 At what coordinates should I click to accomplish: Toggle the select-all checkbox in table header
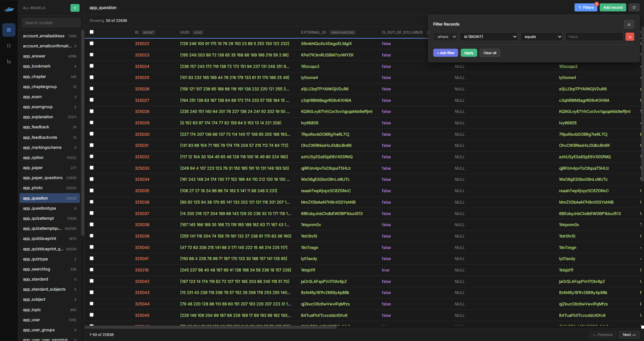tap(92, 32)
